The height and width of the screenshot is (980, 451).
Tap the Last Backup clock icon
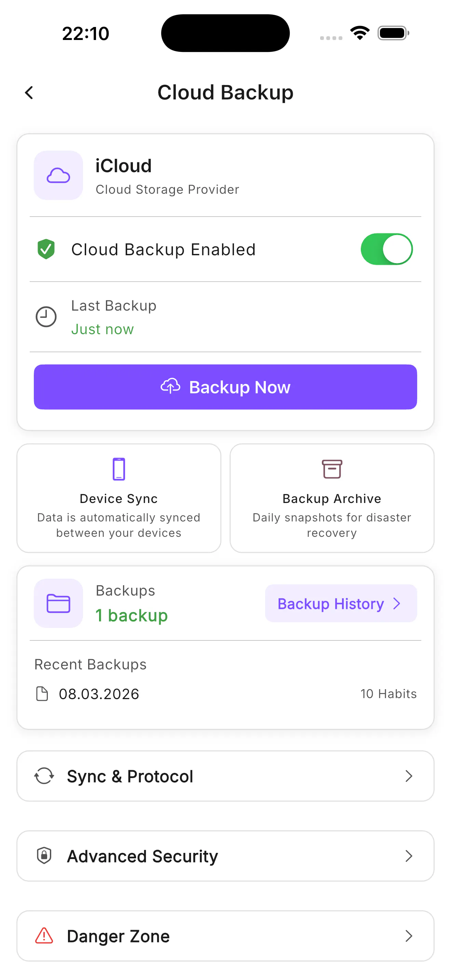click(x=46, y=316)
